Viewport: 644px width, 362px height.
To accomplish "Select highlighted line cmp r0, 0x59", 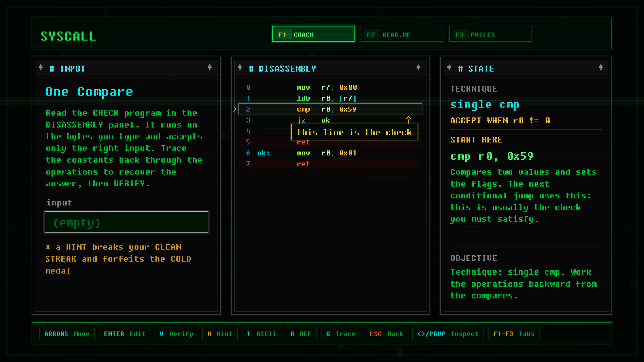I will point(330,109).
